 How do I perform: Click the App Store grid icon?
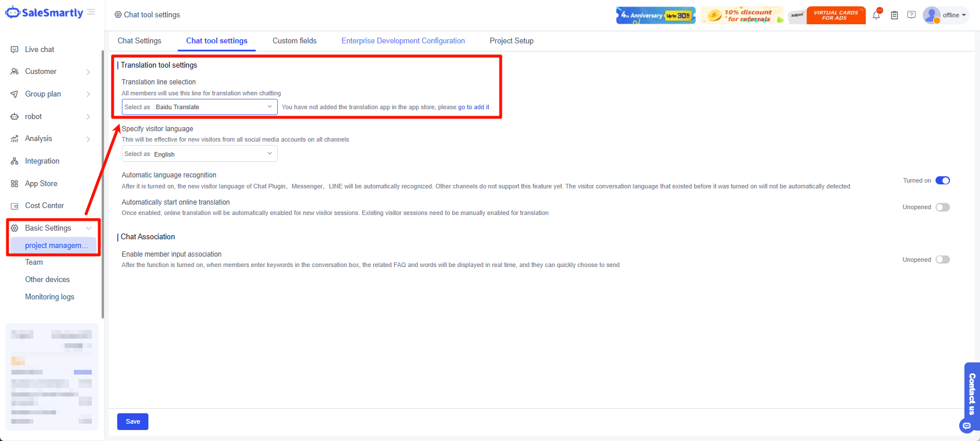coord(14,184)
